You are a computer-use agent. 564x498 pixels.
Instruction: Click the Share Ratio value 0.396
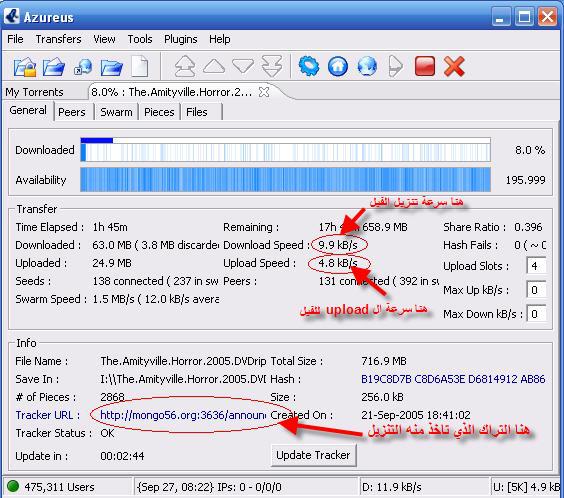click(x=528, y=227)
